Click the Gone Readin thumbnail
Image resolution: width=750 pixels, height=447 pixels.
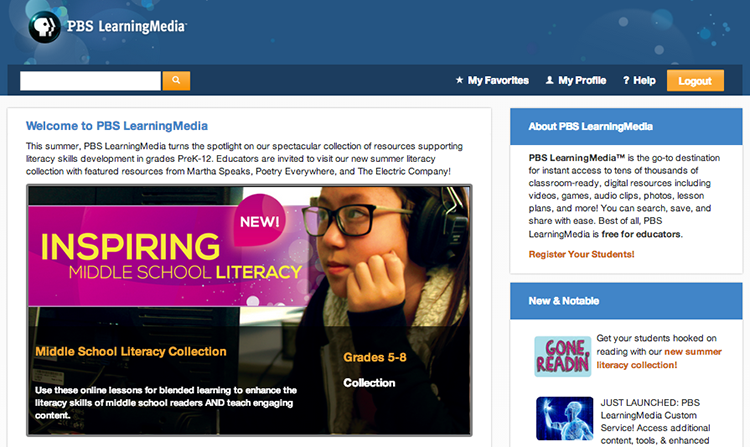tap(562, 357)
